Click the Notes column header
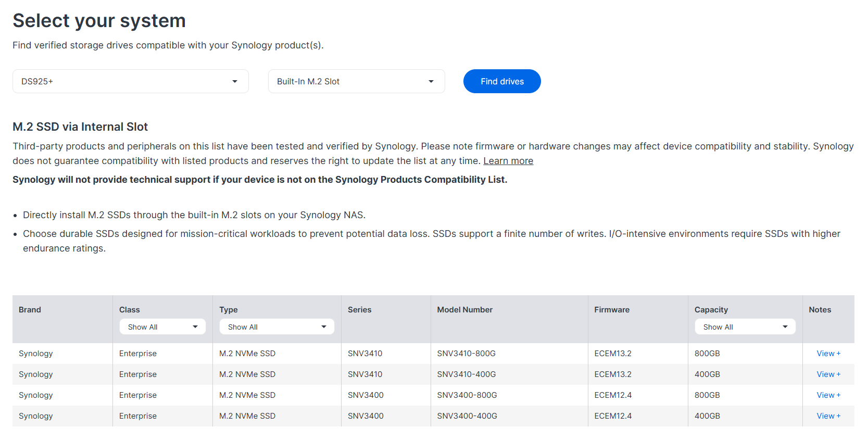868x440 pixels. (x=820, y=310)
